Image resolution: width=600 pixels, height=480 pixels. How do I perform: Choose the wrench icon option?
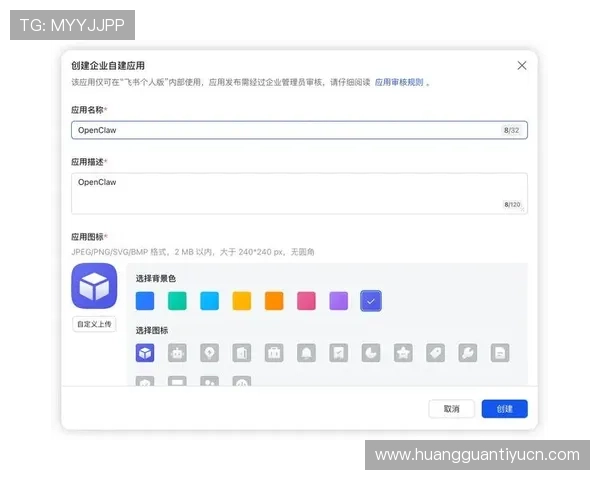(x=468, y=353)
